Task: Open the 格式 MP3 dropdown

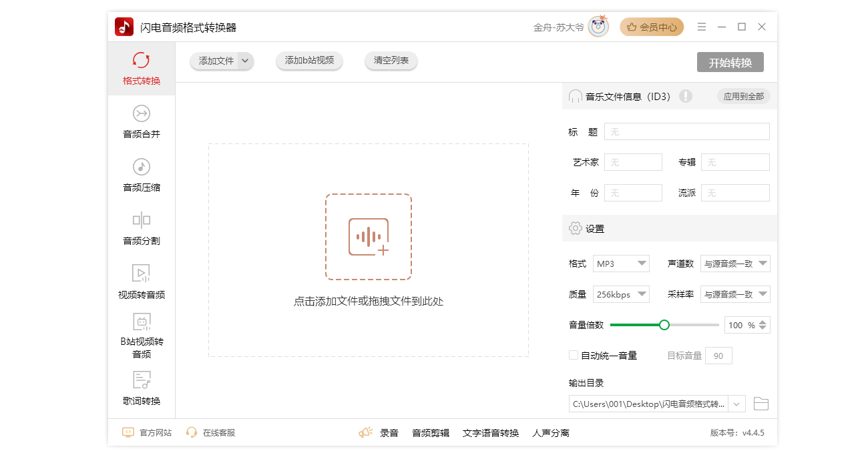Action: pos(621,264)
